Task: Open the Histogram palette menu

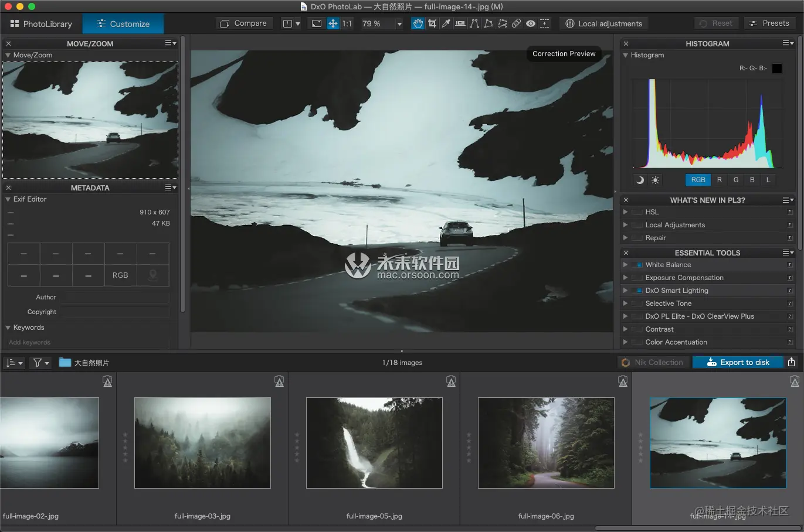Action: [788, 43]
